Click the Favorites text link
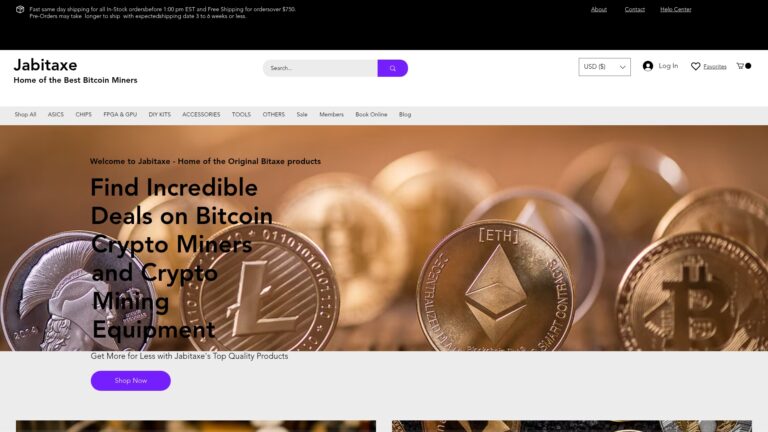 click(715, 67)
